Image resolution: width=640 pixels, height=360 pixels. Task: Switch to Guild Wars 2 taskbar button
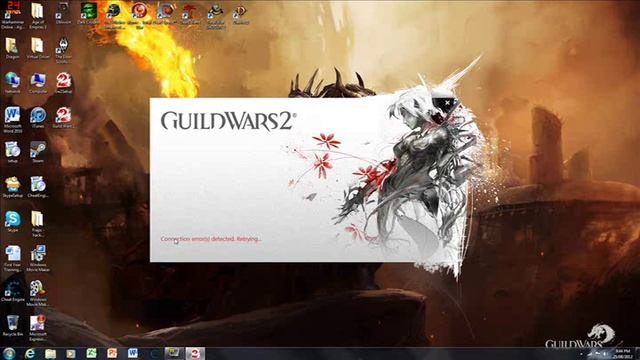tap(195, 353)
